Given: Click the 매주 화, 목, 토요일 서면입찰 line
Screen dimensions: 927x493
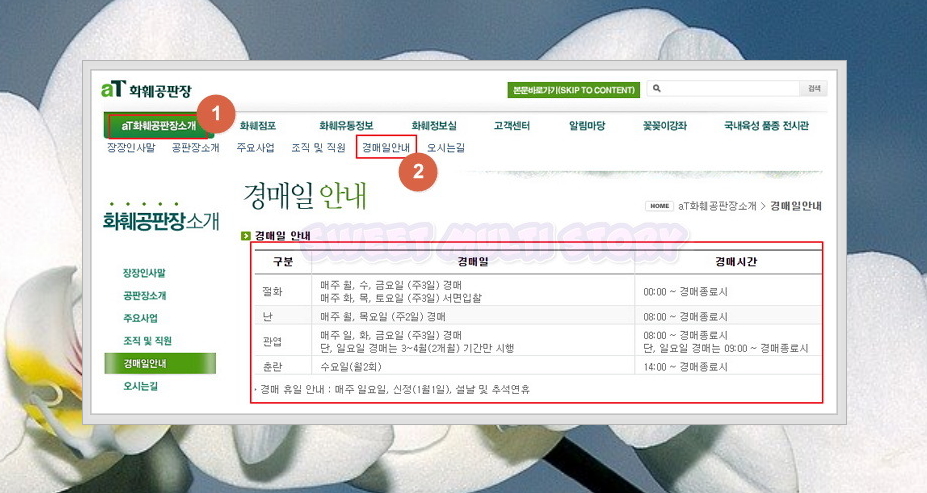Looking at the screenshot, I should [x=401, y=299].
